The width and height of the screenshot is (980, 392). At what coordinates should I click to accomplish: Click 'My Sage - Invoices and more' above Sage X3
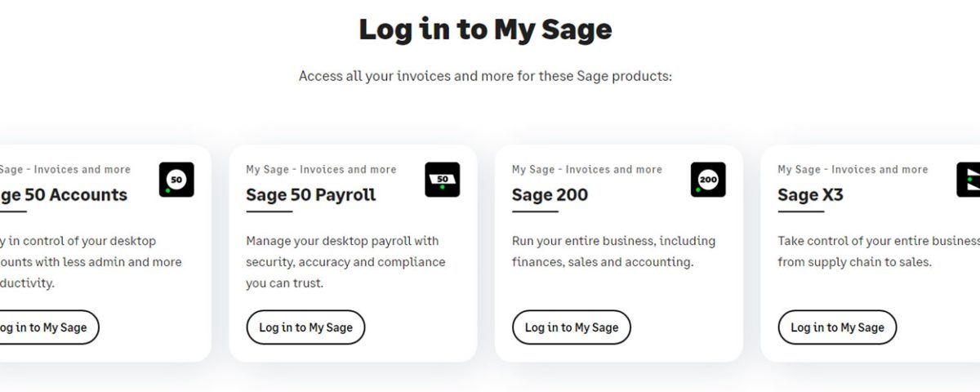coord(853,170)
